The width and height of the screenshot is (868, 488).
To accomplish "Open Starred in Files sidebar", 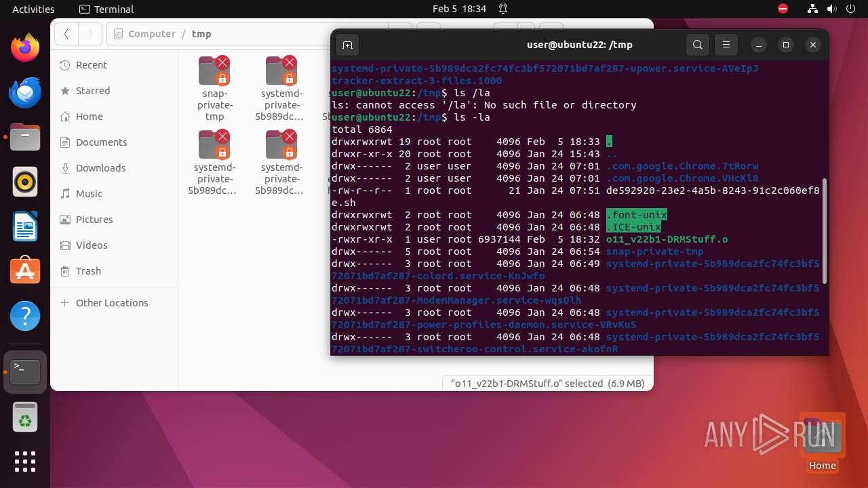I will click(x=114, y=91).
